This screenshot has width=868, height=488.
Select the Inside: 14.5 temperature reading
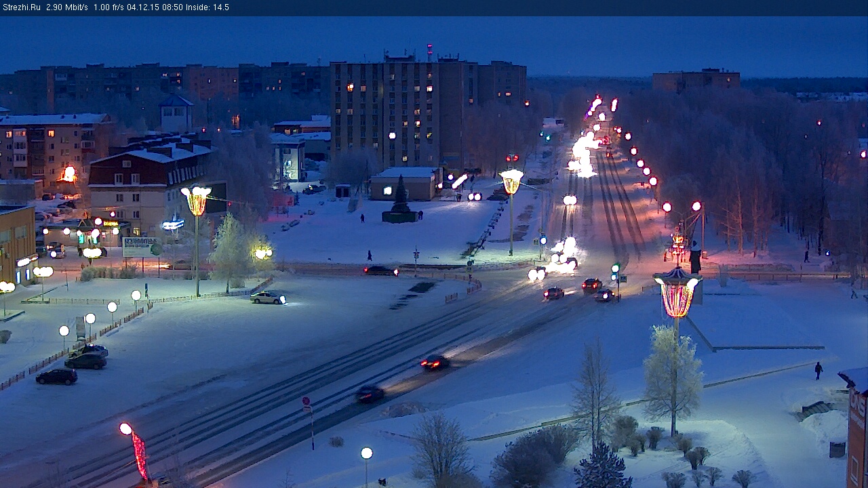(x=208, y=7)
